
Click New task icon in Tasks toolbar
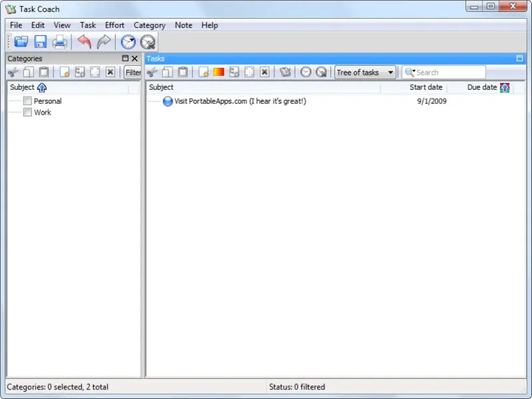click(203, 72)
